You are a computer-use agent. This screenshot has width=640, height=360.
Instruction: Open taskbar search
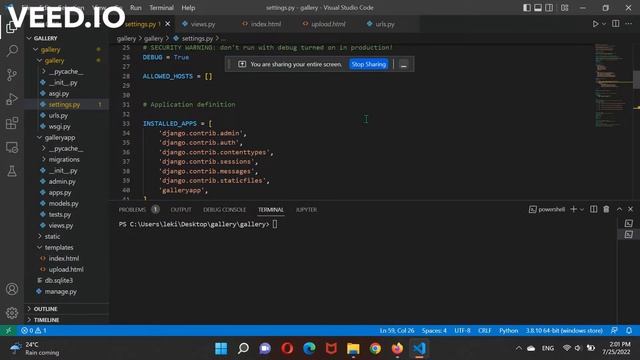[x=243, y=349]
